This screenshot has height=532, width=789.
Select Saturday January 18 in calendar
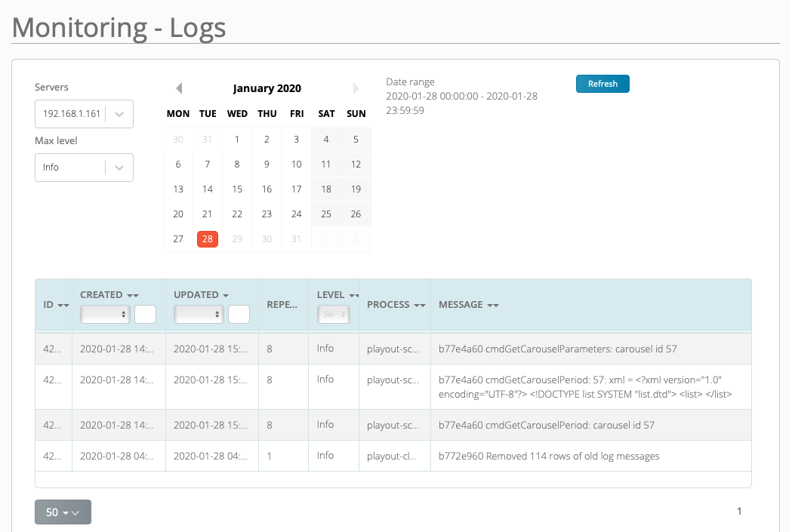[x=326, y=189]
